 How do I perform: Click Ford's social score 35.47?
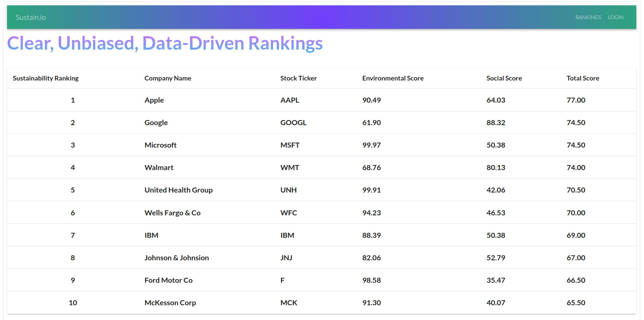coord(496,280)
